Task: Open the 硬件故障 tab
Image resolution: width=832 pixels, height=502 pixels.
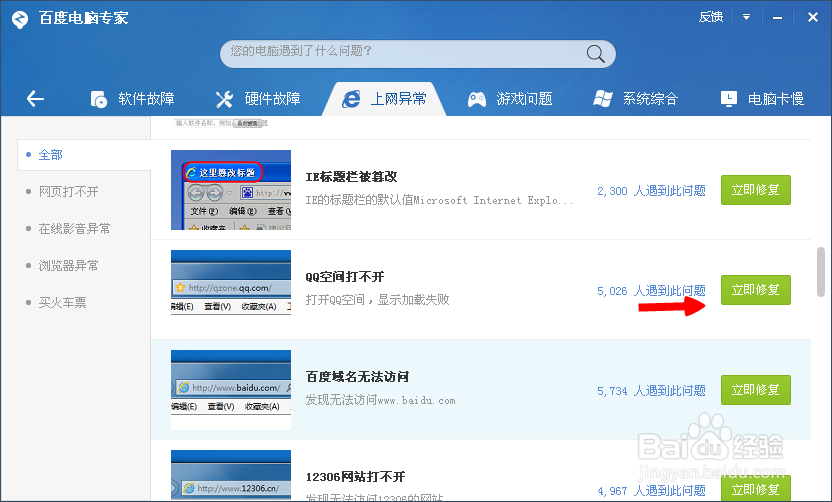Action: coord(258,99)
